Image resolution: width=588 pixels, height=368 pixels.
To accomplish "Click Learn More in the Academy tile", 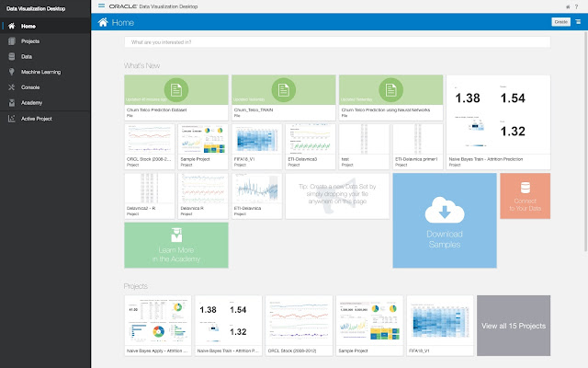I will [x=176, y=246].
